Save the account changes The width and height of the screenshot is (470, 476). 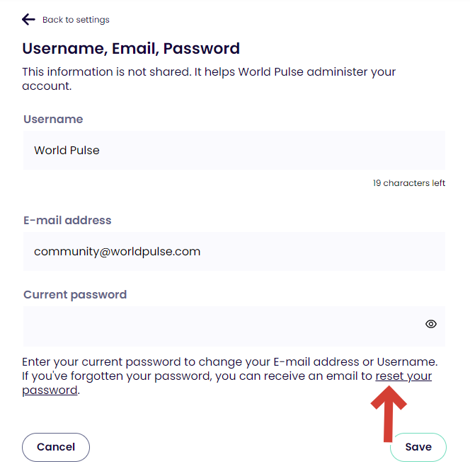(x=418, y=447)
